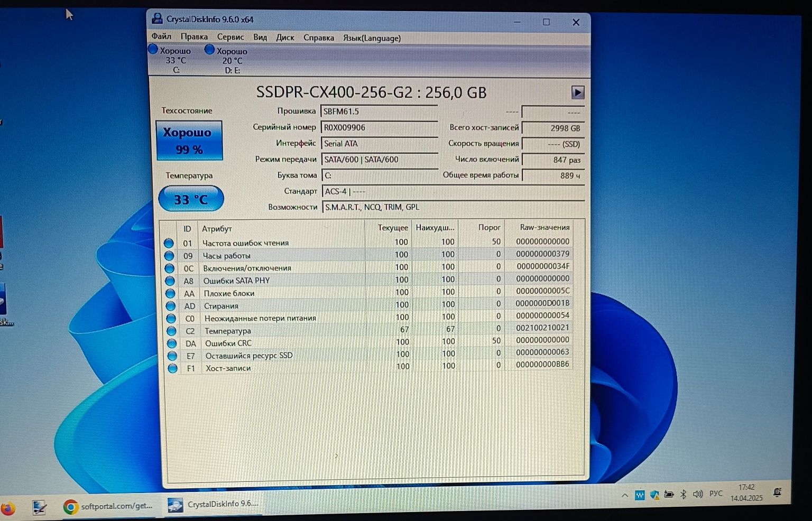Open the notification center icon

[x=777, y=492]
